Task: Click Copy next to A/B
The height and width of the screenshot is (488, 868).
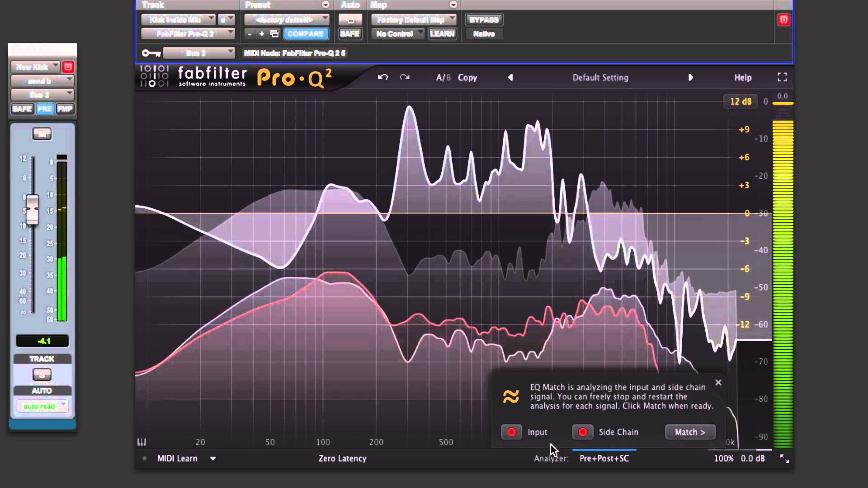Action: point(467,78)
